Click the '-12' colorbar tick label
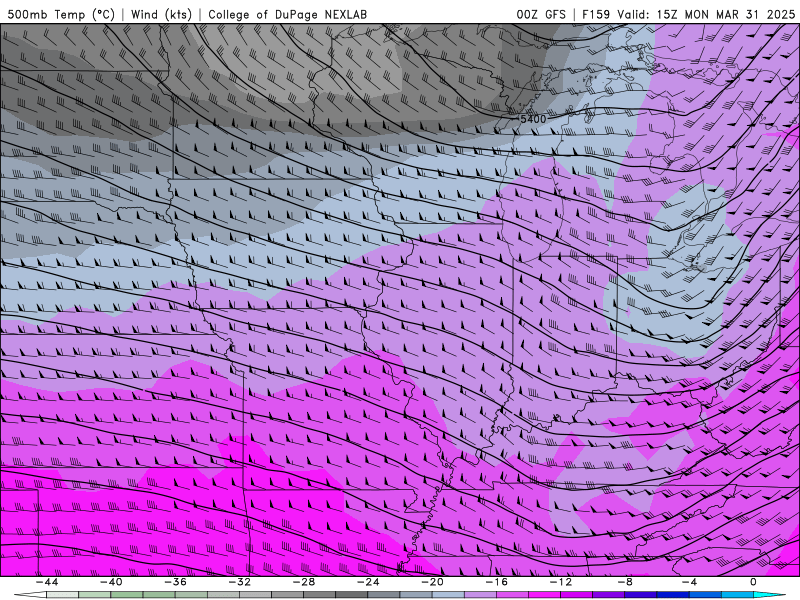The width and height of the screenshot is (800, 600). 561,582
